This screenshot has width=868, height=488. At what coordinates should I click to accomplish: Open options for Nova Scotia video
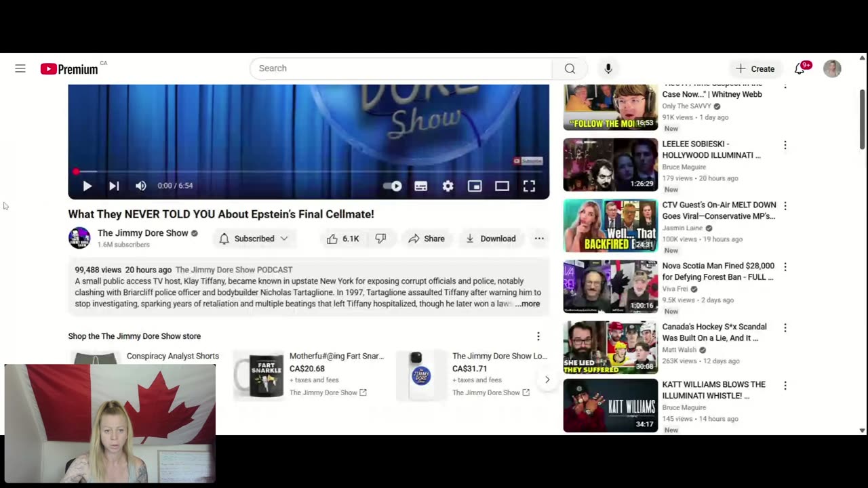click(x=785, y=267)
